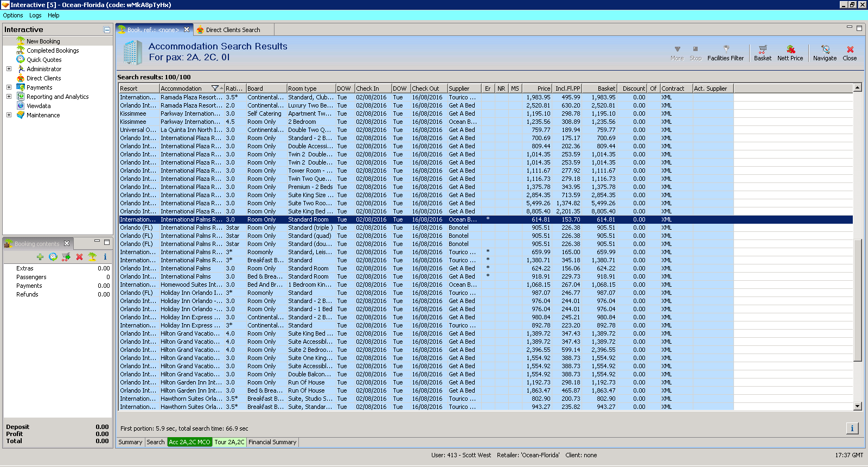The image size is (868, 467).
Task: Open the Viewdata tree entry
Action: tap(39, 106)
